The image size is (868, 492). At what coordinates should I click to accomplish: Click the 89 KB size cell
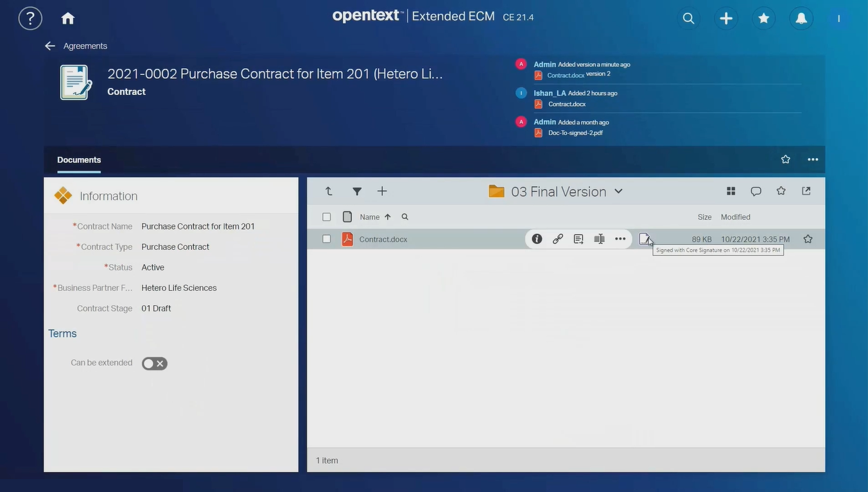click(702, 239)
